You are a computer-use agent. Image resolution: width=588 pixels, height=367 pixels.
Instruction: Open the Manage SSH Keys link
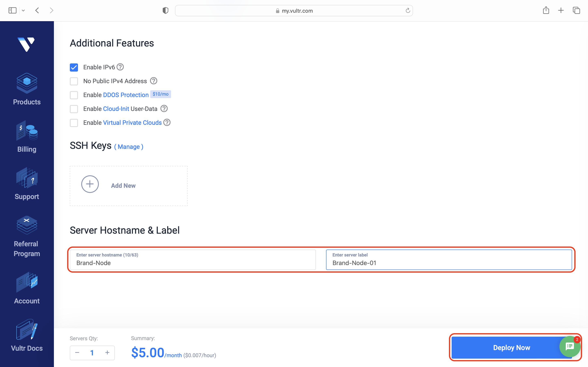pos(129,147)
